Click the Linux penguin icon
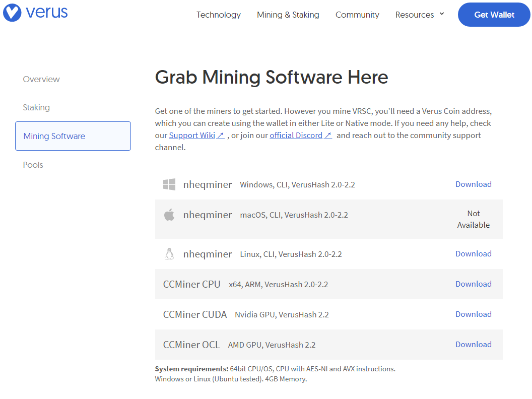Screen dimensions: 532x399 [169, 254]
